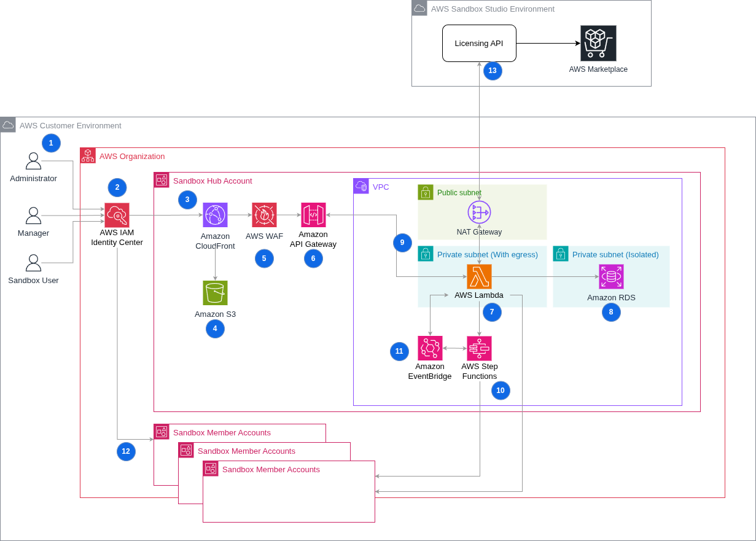Screen dimensions: 756x541
Task: Select the Sandbox User icon
Action: coord(34,264)
